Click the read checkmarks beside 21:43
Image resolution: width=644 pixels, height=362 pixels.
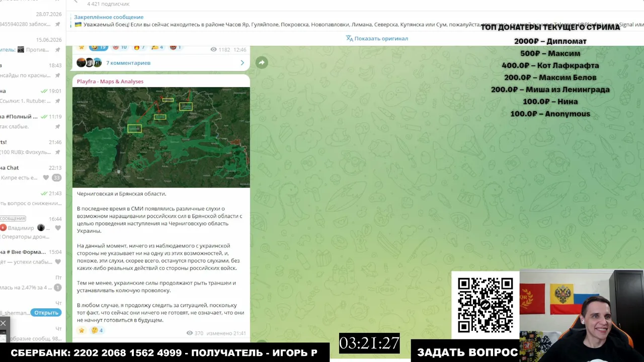44,194
